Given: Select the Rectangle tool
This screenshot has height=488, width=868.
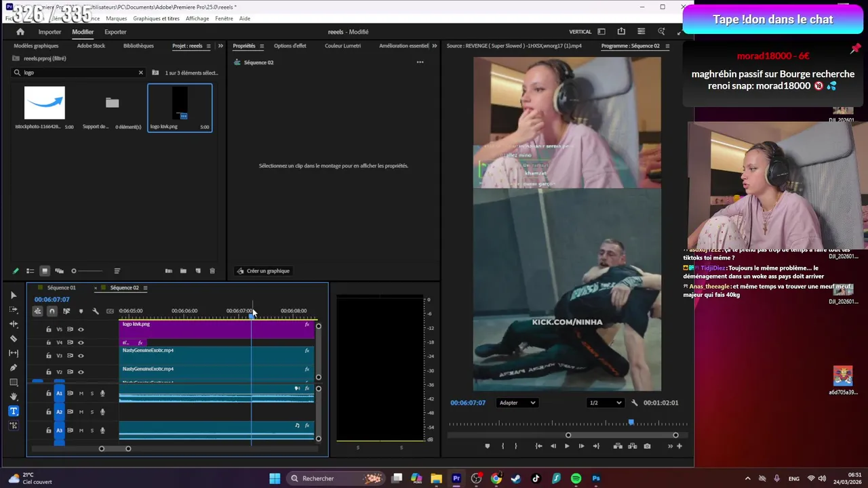Looking at the screenshot, I should (x=13, y=382).
